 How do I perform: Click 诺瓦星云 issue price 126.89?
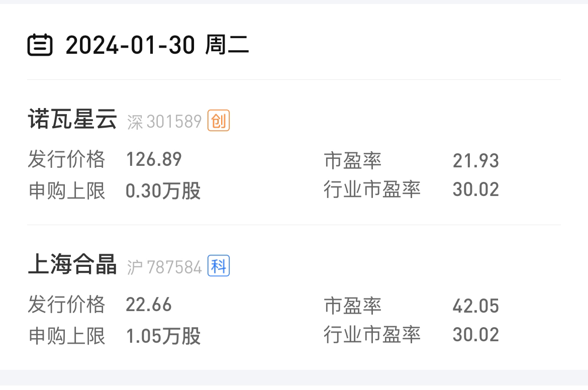click(154, 160)
